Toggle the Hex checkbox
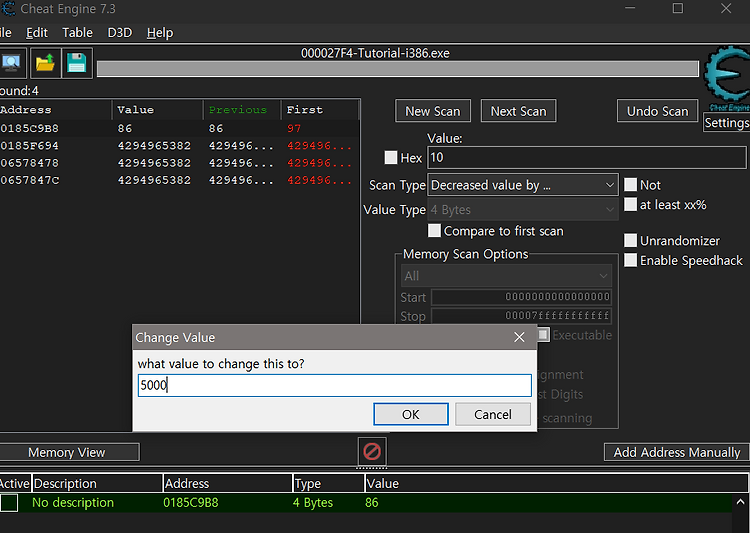 point(391,157)
